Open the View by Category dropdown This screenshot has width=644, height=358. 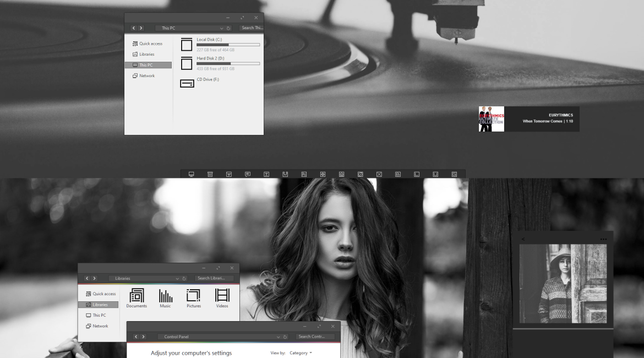[x=301, y=353]
